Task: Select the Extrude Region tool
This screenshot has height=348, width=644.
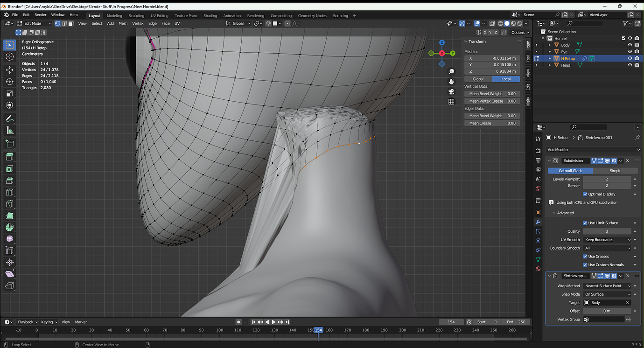Action: click(10, 157)
